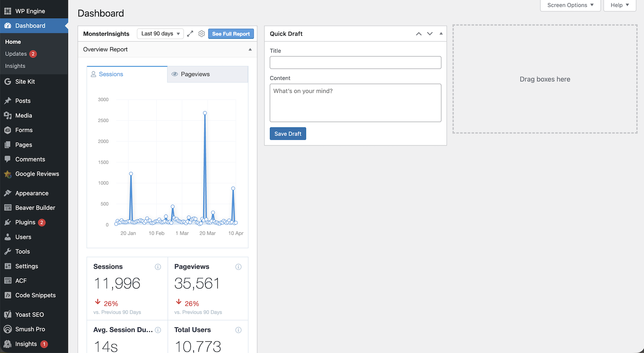Click info icon beside Total Users

(x=238, y=330)
